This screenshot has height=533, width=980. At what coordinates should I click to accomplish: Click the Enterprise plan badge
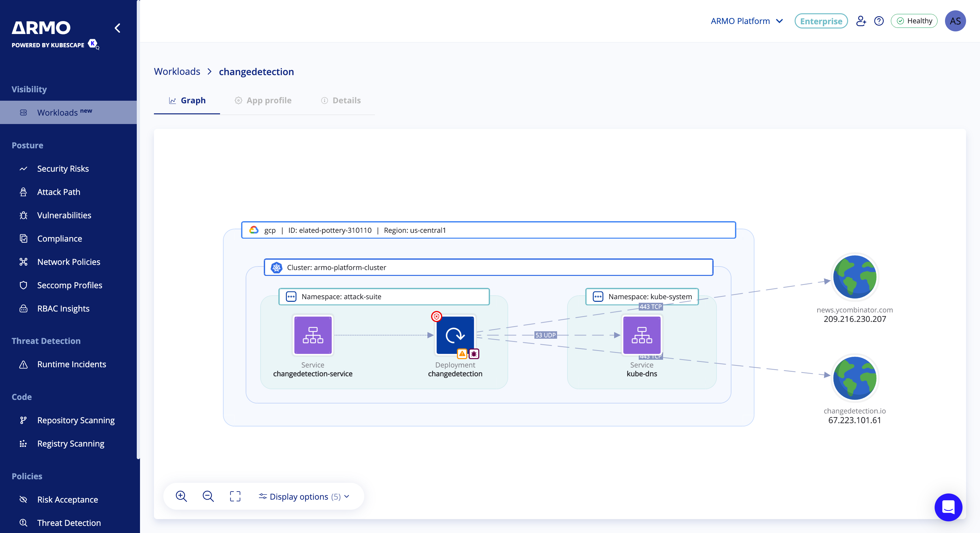[821, 21]
